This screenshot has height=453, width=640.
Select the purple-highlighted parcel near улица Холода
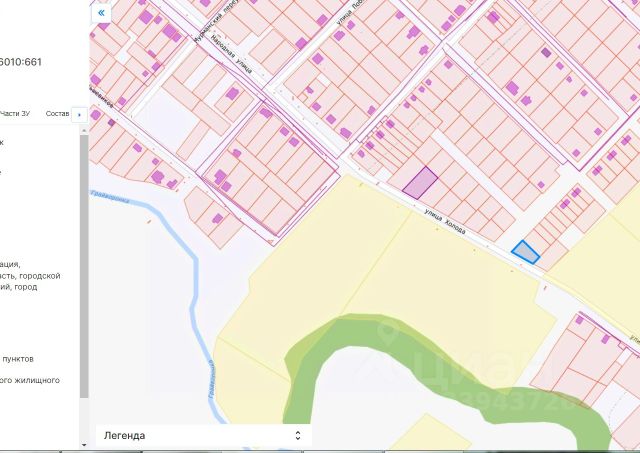point(420,183)
